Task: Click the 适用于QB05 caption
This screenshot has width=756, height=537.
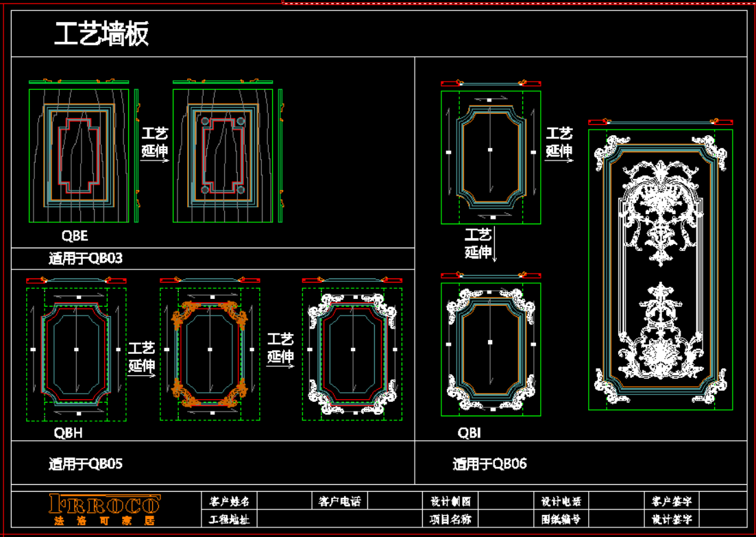Action: point(86,464)
